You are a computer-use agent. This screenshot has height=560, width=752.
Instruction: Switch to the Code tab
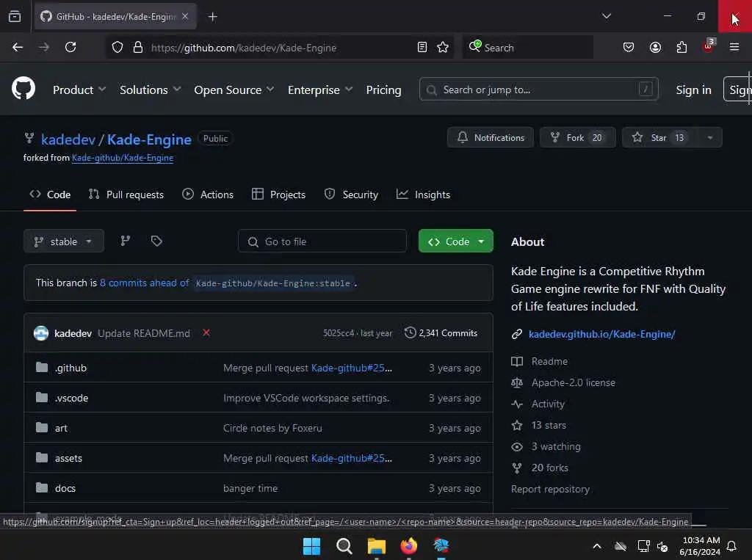click(50, 194)
